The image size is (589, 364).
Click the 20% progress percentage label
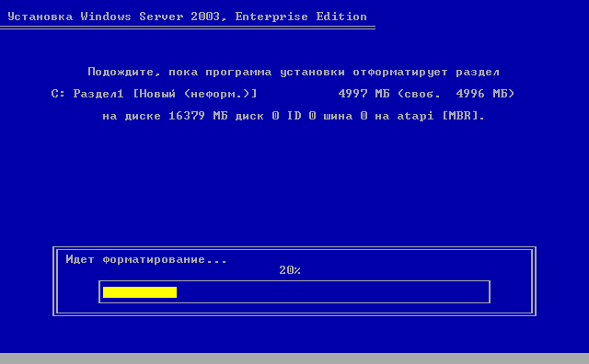click(x=290, y=270)
